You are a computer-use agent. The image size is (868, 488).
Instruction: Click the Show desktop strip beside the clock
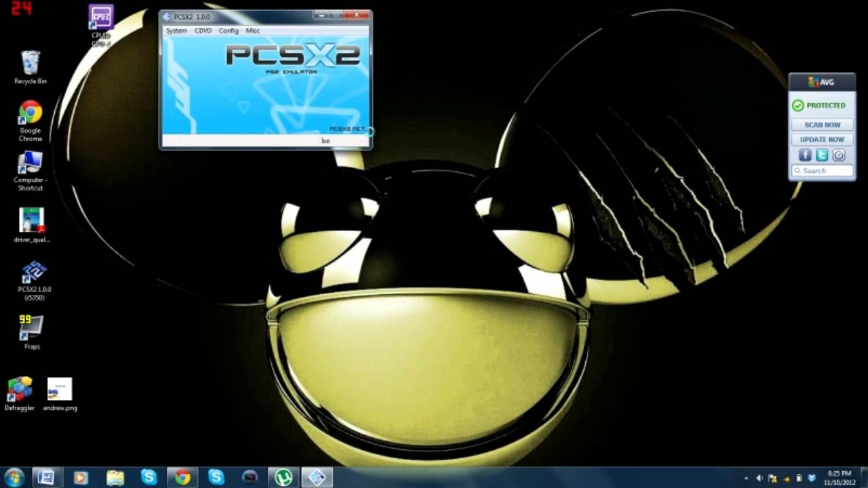(863, 477)
